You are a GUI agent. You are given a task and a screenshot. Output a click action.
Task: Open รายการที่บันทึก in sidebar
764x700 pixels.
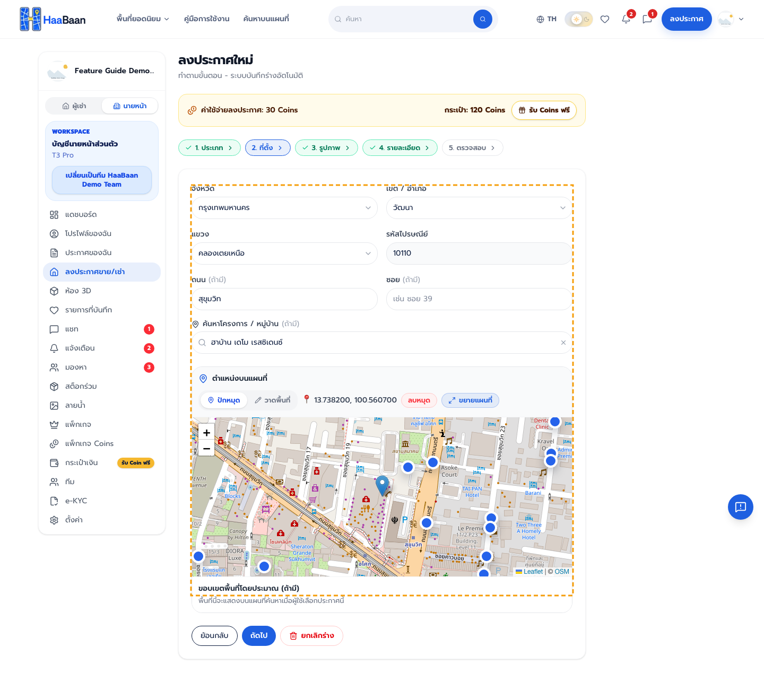(x=102, y=310)
